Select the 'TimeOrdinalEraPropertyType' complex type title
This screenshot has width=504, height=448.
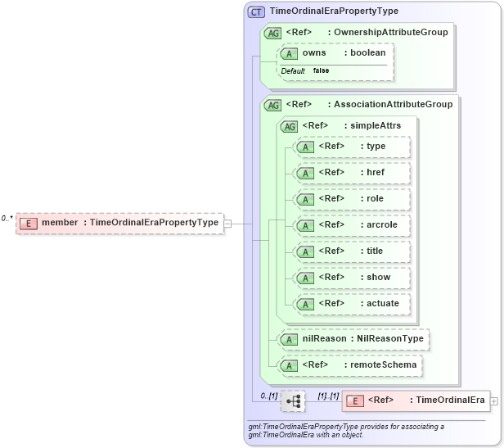[334, 11]
